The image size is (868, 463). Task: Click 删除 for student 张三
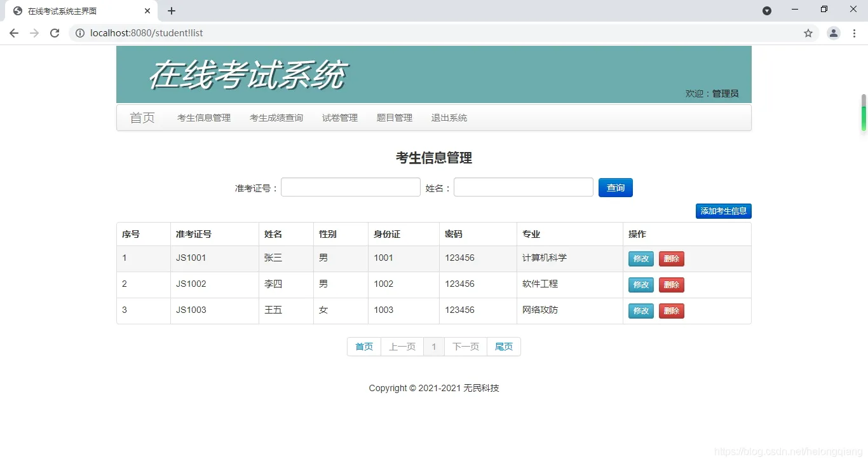[x=672, y=259]
